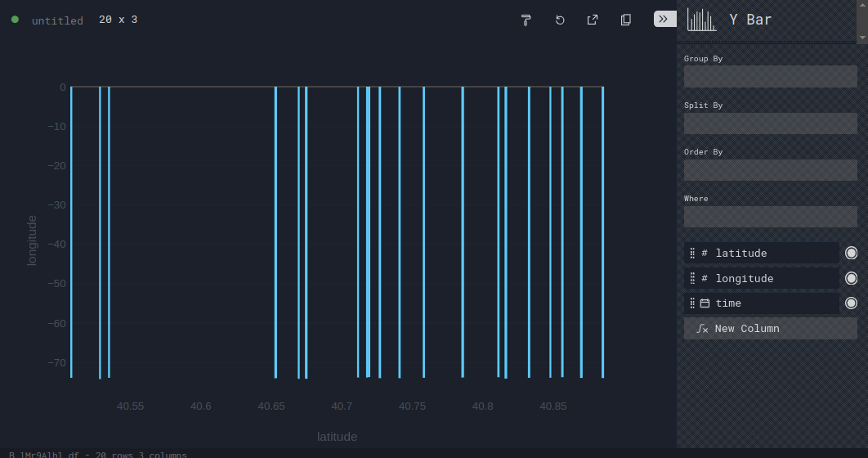Click the copy to clipboard icon
868x458 pixels.
[x=625, y=20]
